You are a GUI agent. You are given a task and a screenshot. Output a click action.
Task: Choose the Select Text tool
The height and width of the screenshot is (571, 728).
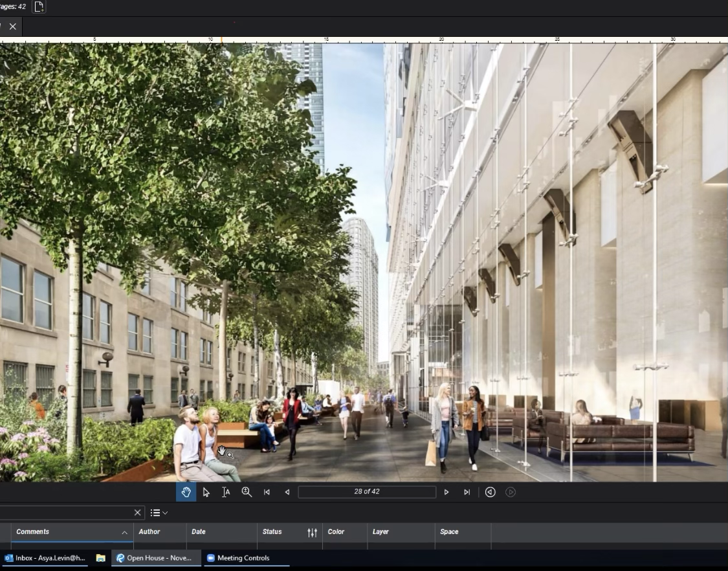[226, 492]
